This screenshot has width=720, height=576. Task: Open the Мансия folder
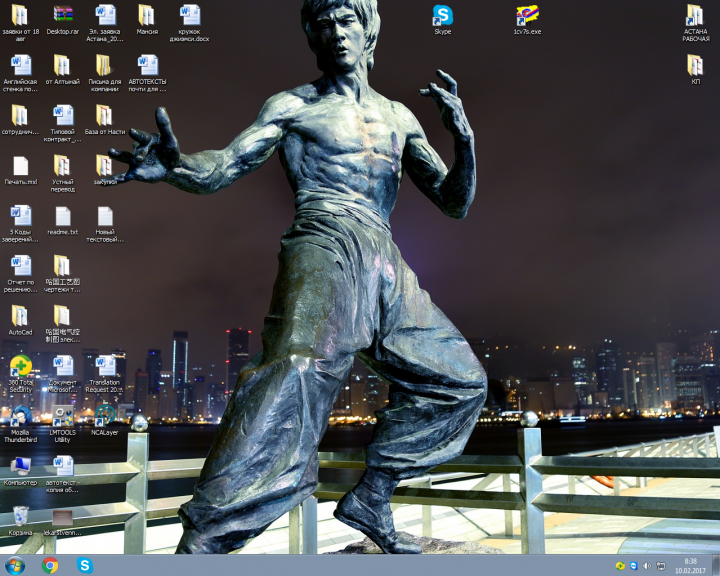147,19
